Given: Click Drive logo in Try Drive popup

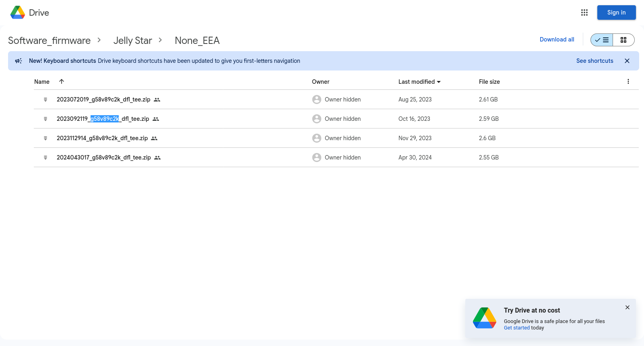Looking at the screenshot, I should [484, 318].
